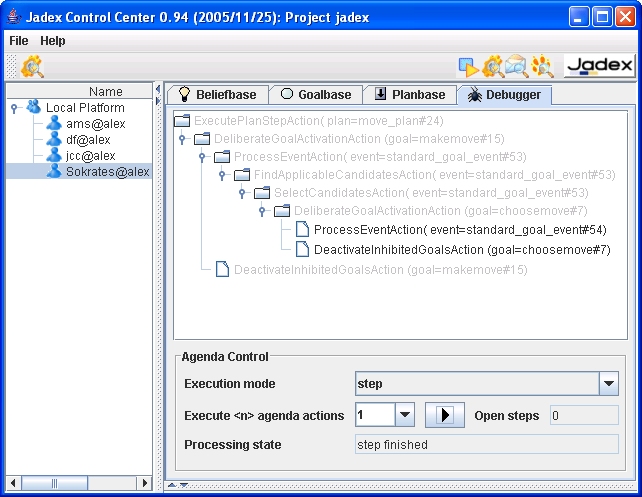Click the df@alex agent icon
Screen dimensions: 642x497
click(x=54, y=139)
